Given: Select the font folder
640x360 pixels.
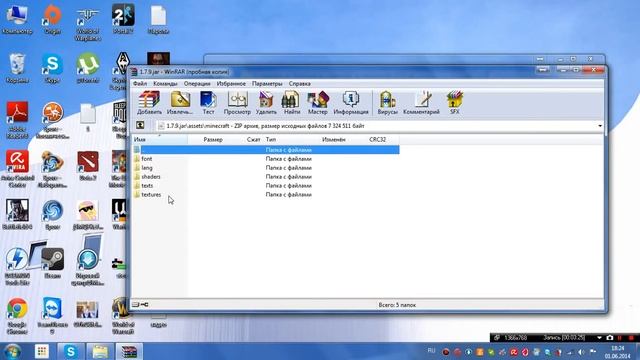Looking at the screenshot, I should 147,159.
